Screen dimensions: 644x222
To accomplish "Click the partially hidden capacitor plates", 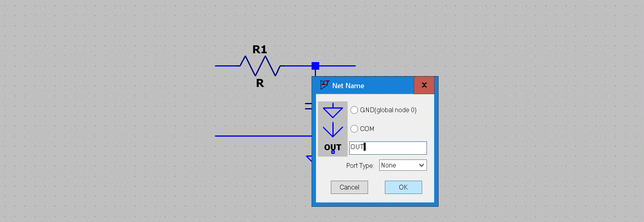I will (308, 106).
